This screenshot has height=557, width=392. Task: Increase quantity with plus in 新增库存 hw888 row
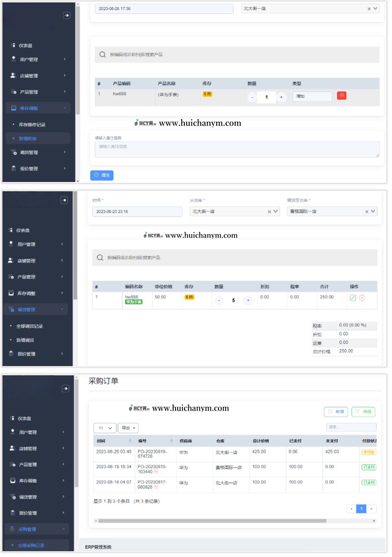tap(281, 97)
